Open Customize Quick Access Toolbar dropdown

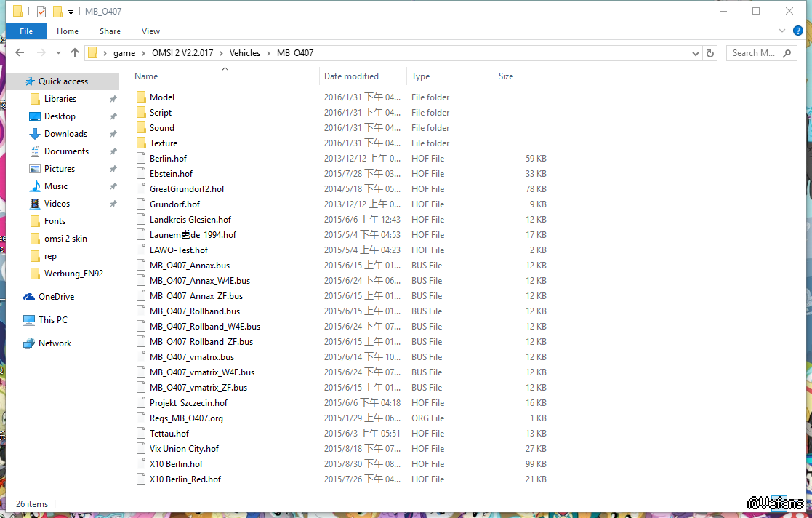[x=71, y=12]
